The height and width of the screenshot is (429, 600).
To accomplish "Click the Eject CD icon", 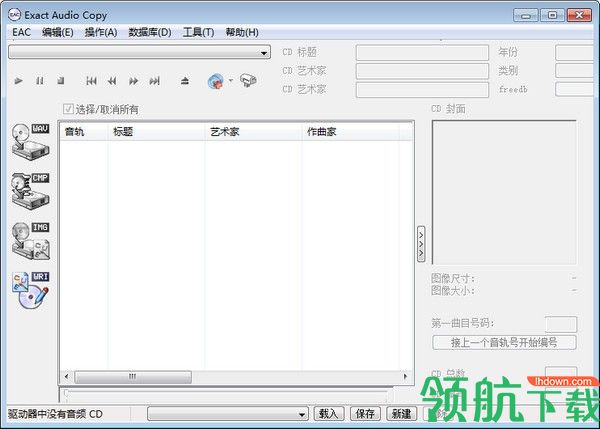I will 185,81.
